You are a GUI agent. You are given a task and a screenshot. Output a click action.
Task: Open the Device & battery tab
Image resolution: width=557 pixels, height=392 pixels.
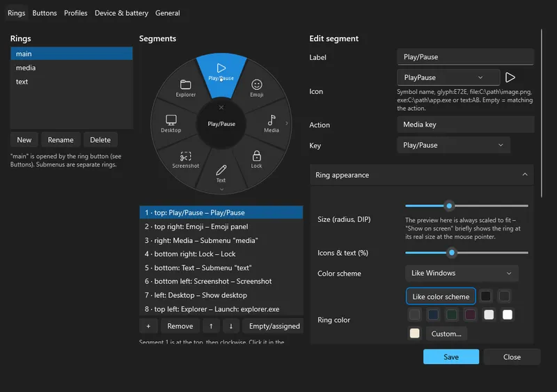click(x=121, y=13)
